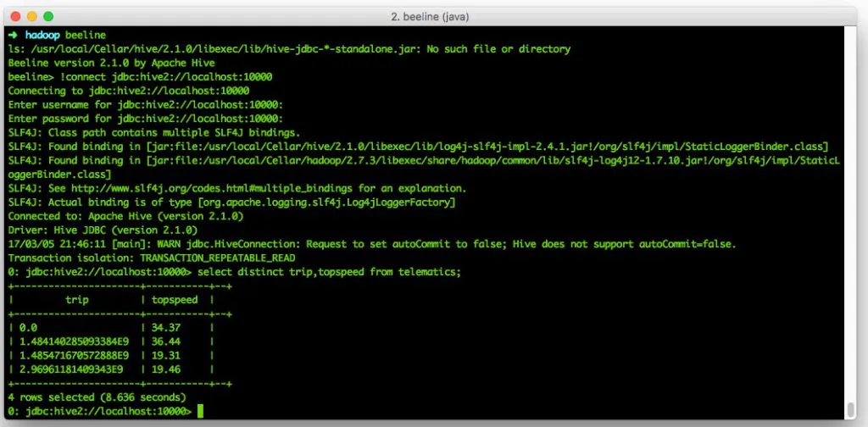Click the green arrow prompt symbol

(12, 36)
